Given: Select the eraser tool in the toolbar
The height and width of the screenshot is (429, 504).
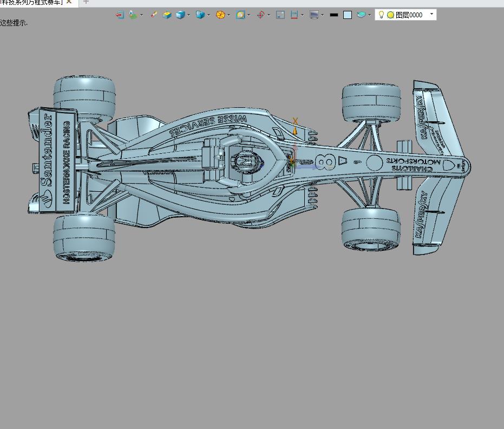Looking at the screenshot, I should (x=154, y=15).
